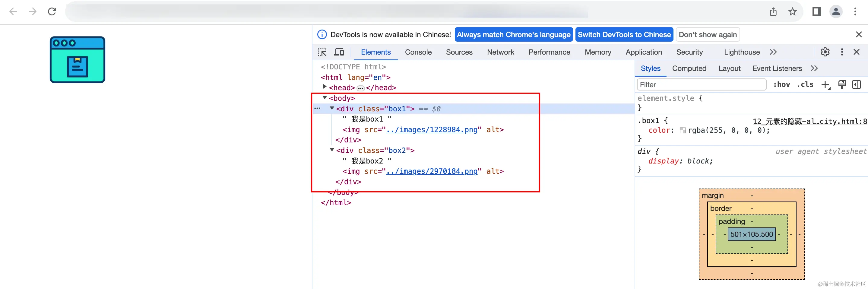Click Always match Chrome's language
The image size is (868, 289).
(514, 34)
